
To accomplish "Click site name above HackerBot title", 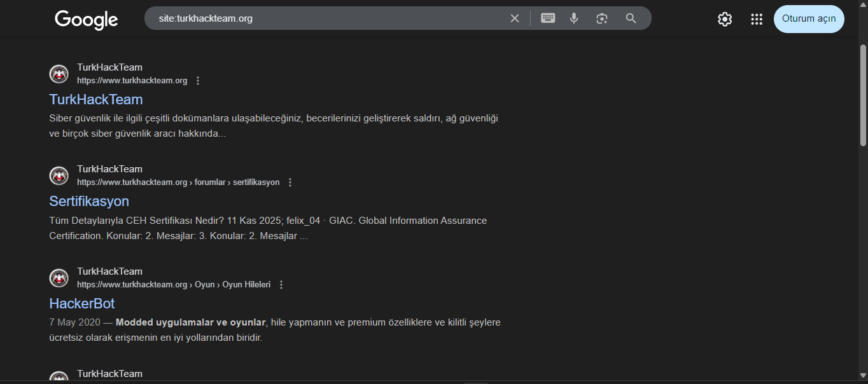I will 109,271.
